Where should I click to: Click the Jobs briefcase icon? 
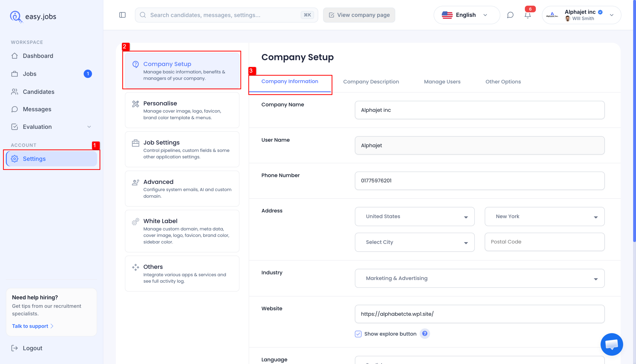[x=14, y=74]
